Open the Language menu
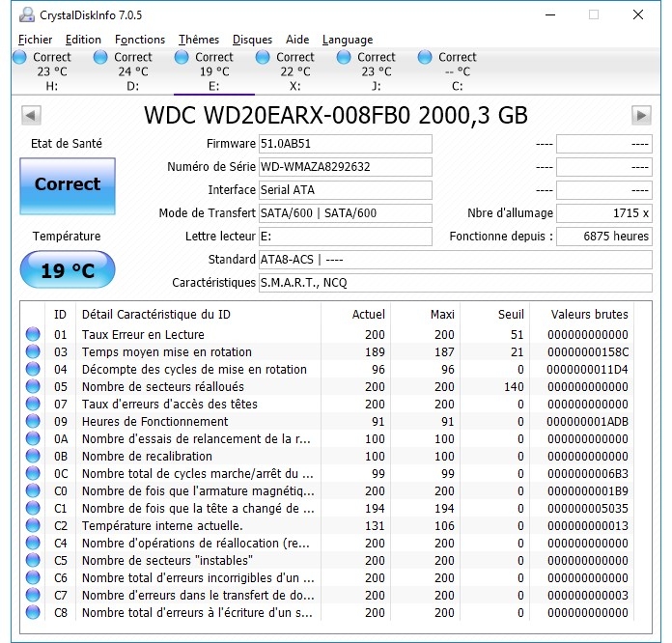 [x=348, y=40]
